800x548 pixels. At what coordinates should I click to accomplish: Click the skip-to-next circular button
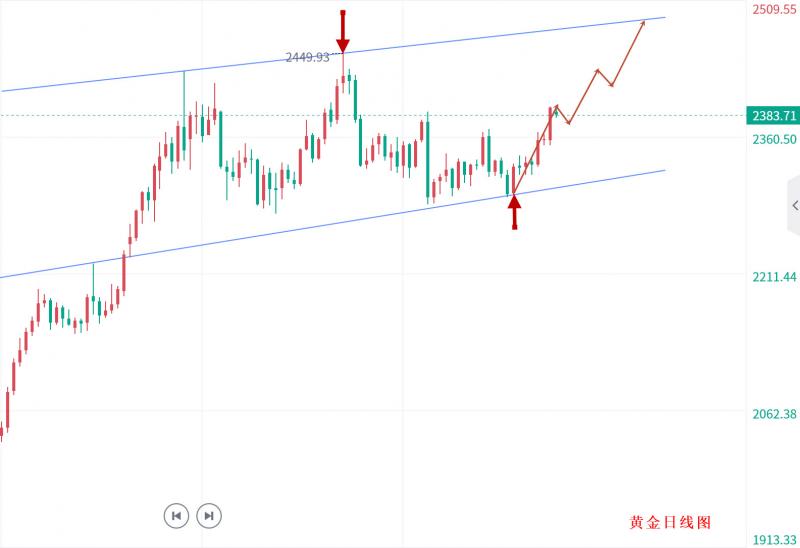tap(208, 516)
